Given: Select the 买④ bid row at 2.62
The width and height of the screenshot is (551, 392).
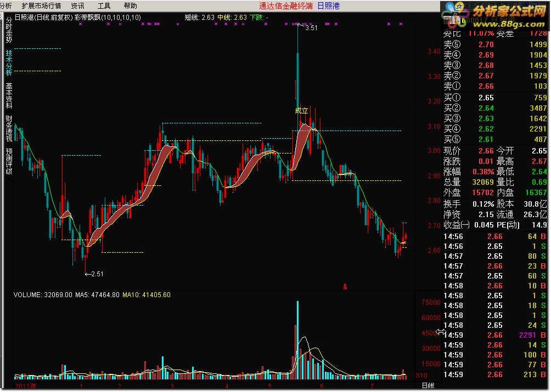Looking at the screenshot, I should pyautogui.click(x=495, y=129).
